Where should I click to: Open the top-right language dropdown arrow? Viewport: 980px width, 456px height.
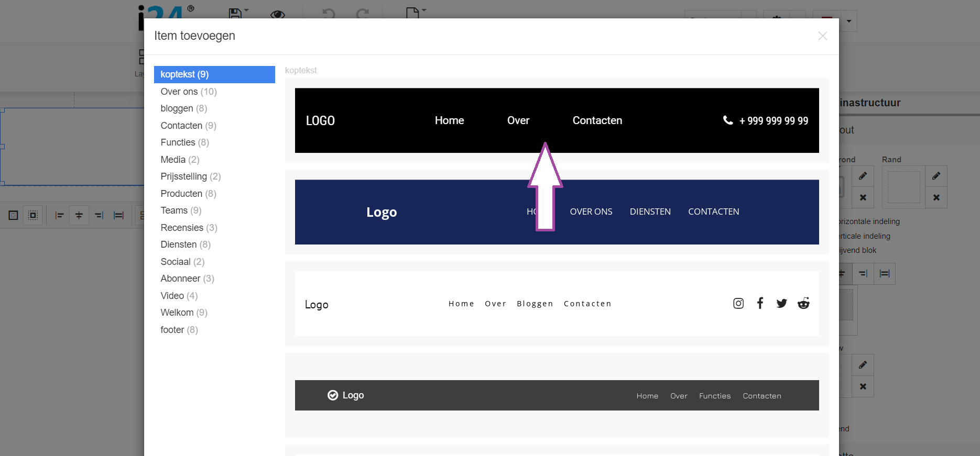[x=849, y=21]
